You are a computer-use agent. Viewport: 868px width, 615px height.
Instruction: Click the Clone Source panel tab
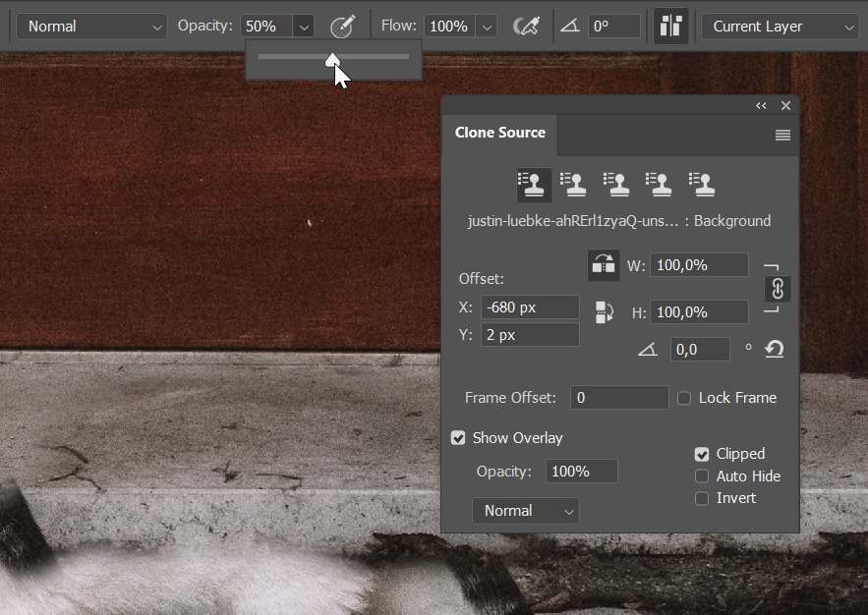[499, 134]
